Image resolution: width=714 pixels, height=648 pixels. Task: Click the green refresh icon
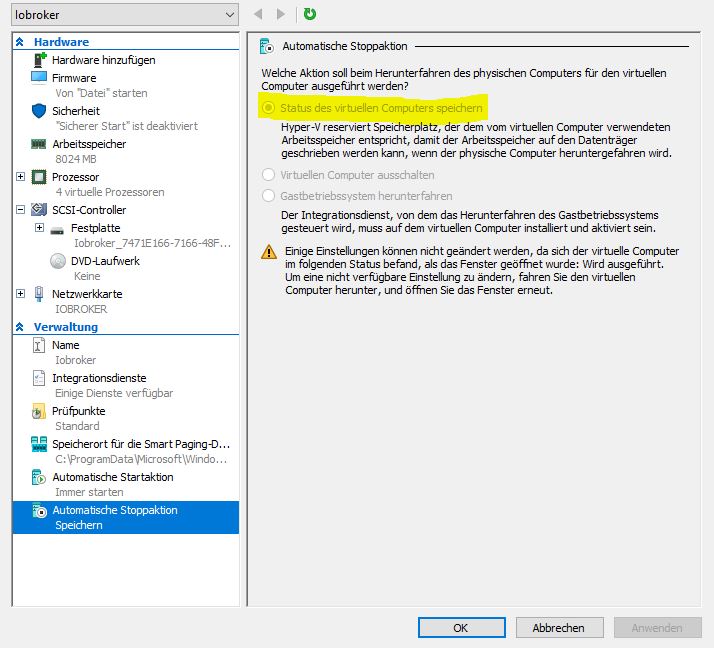310,14
